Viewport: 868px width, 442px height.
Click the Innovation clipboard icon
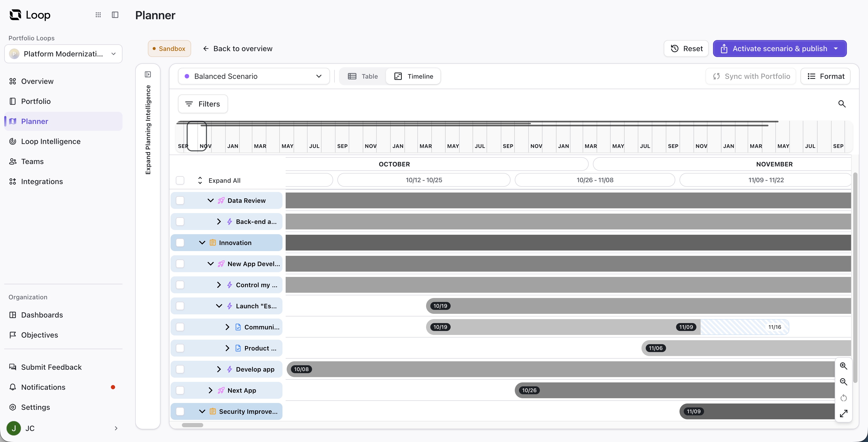coord(213,243)
